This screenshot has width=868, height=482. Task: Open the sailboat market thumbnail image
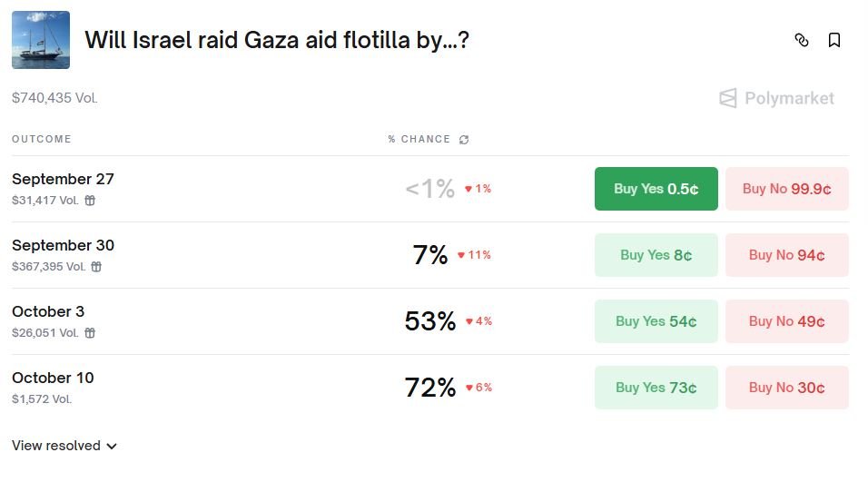(41, 40)
